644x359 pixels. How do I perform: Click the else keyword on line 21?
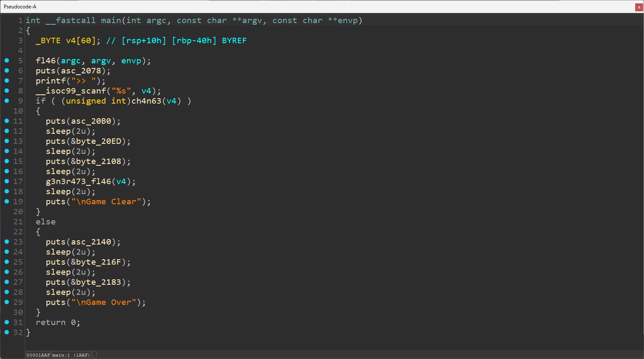[46, 222]
